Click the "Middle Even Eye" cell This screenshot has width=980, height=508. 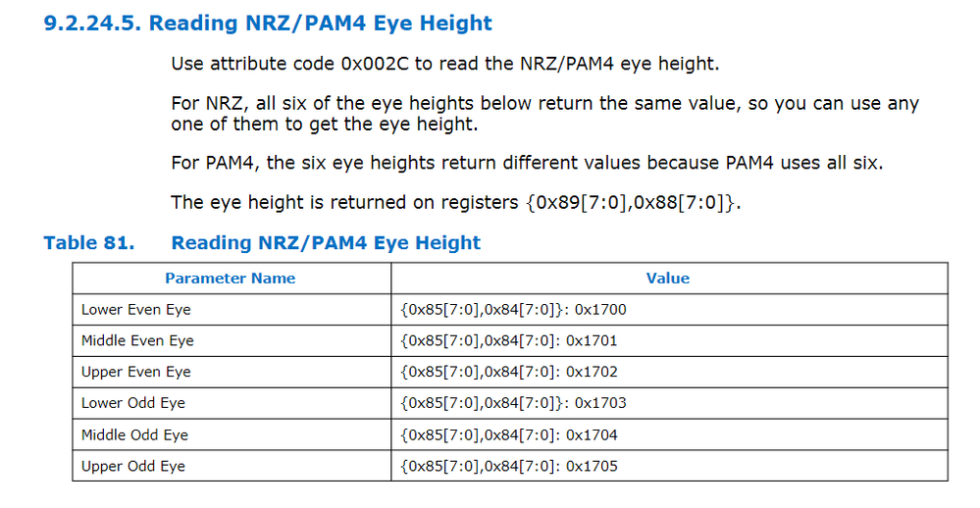tap(137, 340)
